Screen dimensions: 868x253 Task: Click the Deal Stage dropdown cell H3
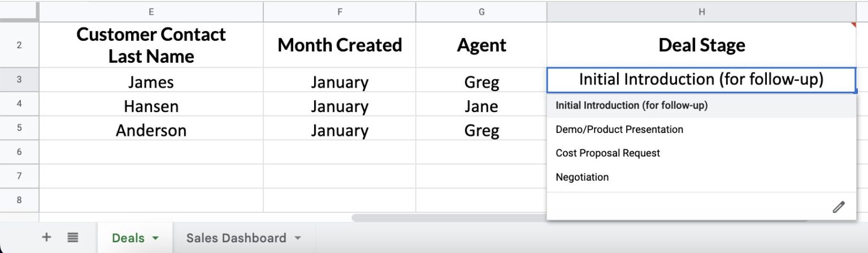(x=701, y=80)
